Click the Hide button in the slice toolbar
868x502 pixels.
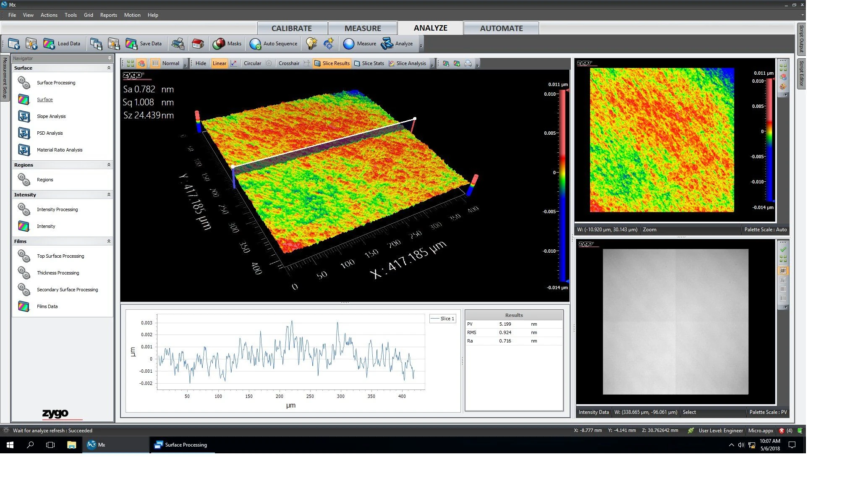point(201,63)
